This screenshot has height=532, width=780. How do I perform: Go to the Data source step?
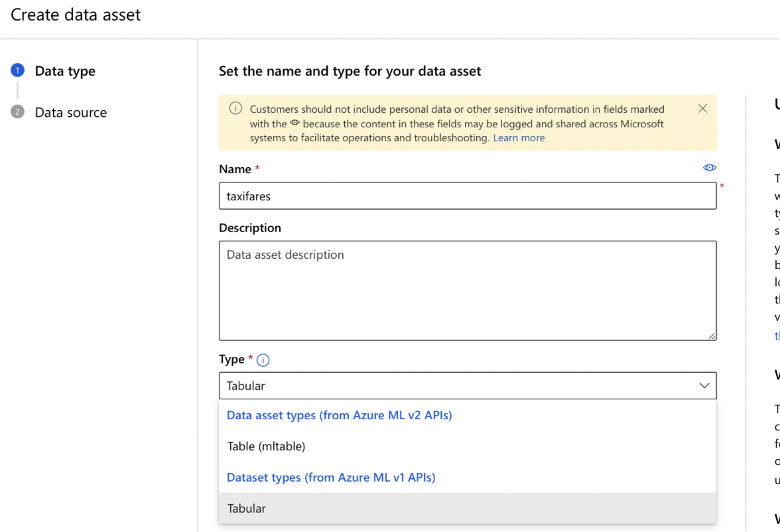point(70,113)
